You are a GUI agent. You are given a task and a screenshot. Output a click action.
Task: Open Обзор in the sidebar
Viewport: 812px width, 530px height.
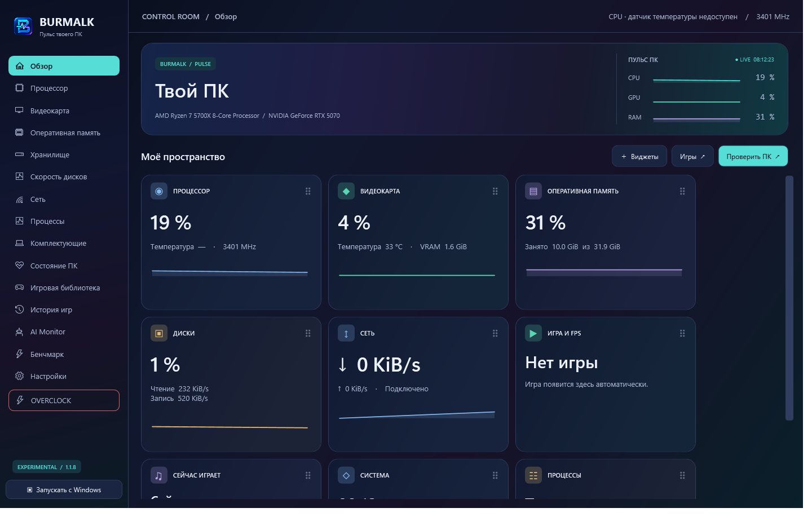pos(64,66)
